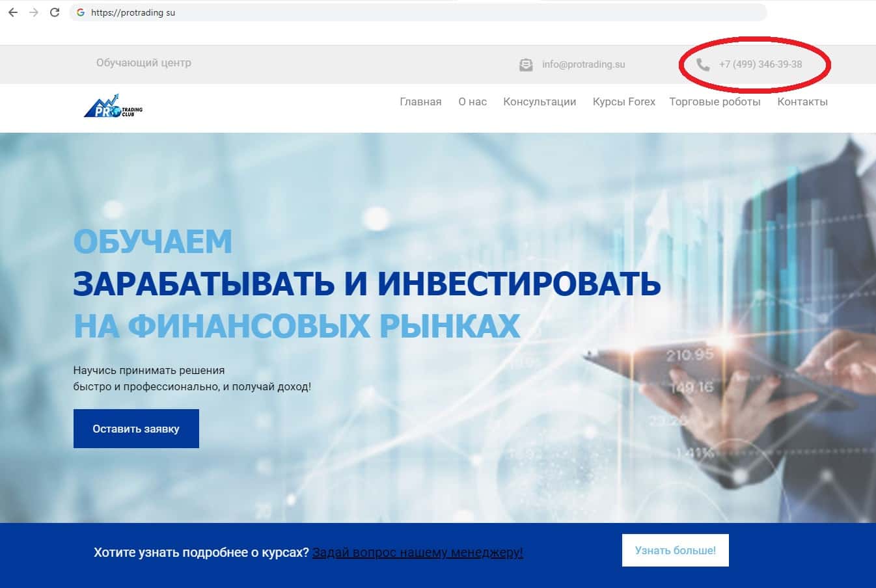Image resolution: width=876 pixels, height=588 pixels.
Task: Open Курсы Forex section
Action: pos(623,101)
